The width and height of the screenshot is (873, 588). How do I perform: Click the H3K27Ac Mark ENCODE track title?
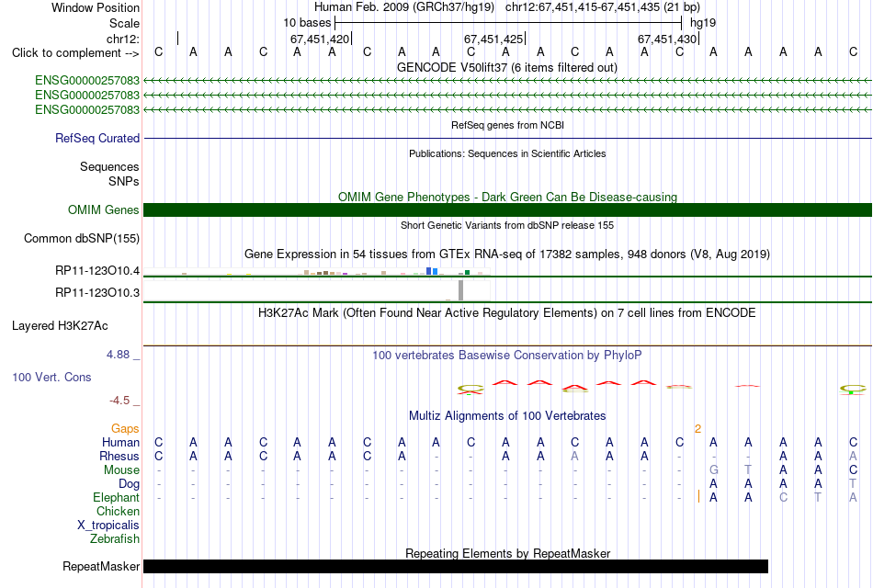(506, 313)
